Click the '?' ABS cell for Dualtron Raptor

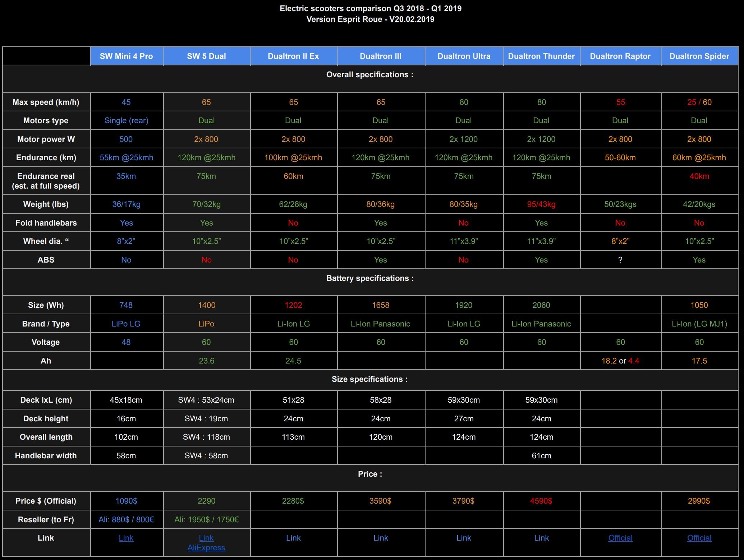click(x=620, y=260)
